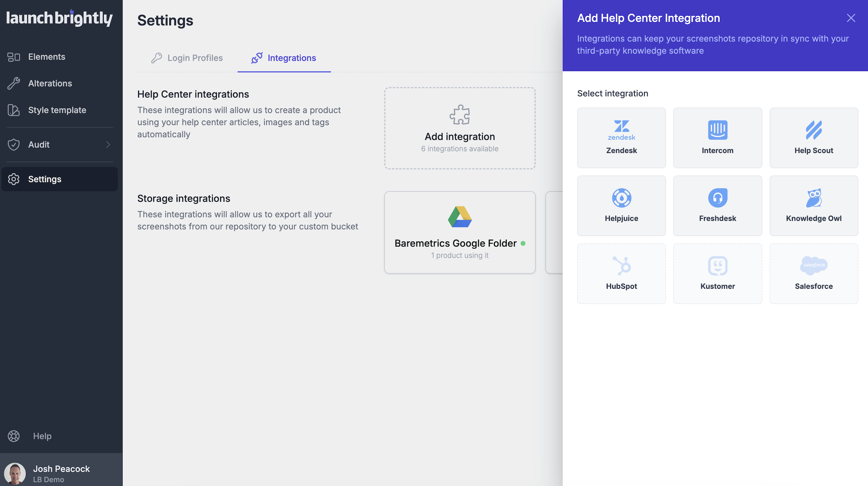This screenshot has height=486, width=868.
Task: Click the Kustomer integration tile
Action: pos(717,273)
